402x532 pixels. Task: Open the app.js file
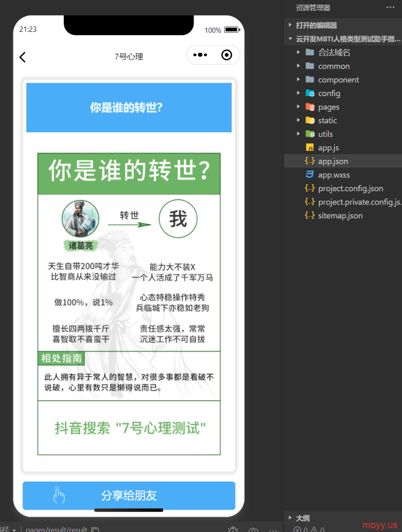[328, 148]
